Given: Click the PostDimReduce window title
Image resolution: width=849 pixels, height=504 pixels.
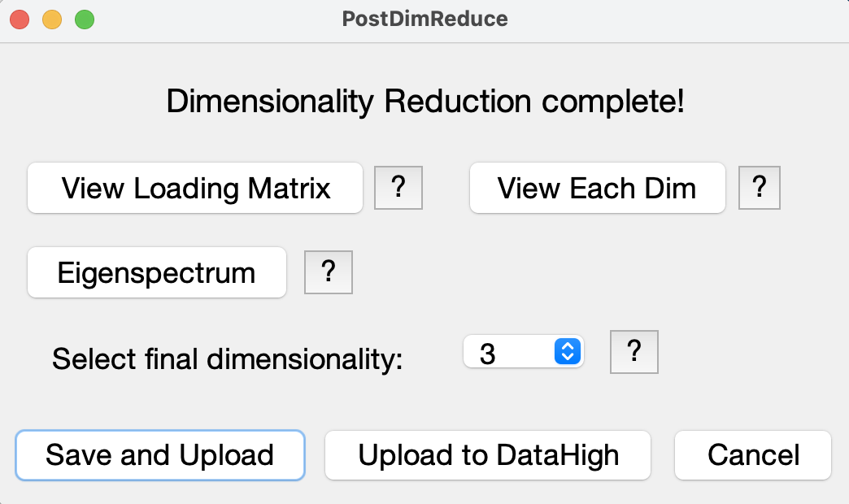Looking at the screenshot, I should coord(425,19).
